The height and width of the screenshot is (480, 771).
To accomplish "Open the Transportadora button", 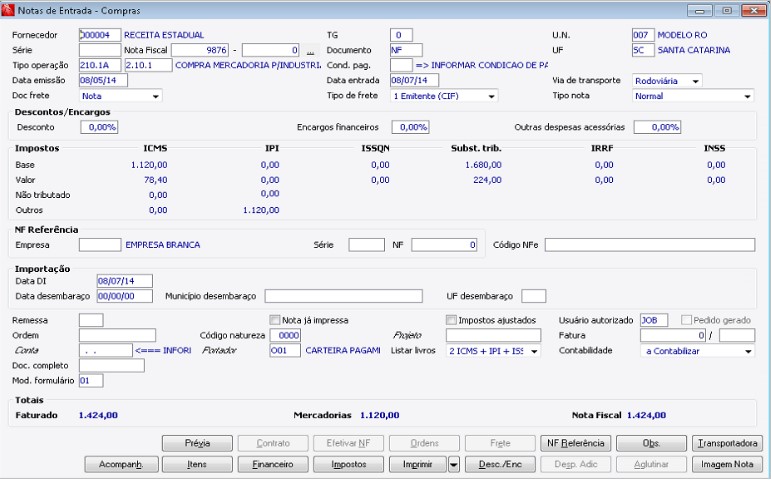I will pos(727,443).
